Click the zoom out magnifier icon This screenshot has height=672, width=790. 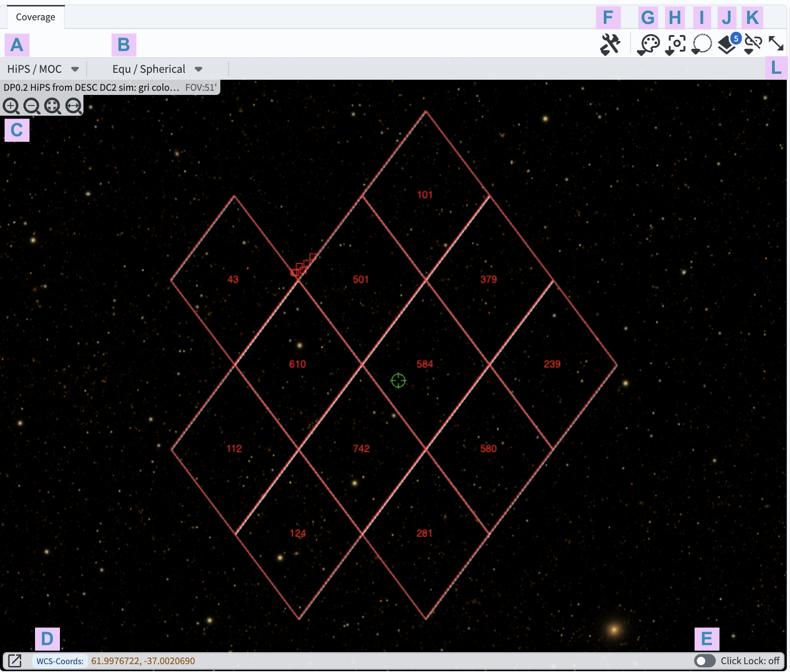point(32,106)
